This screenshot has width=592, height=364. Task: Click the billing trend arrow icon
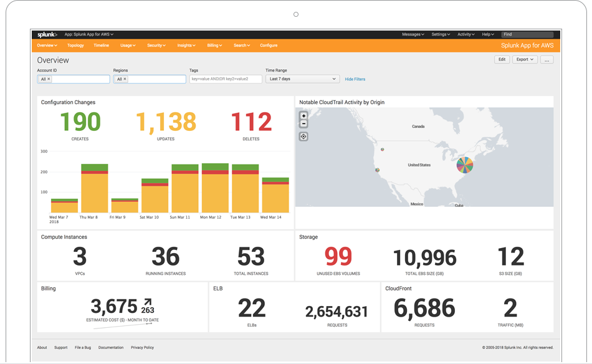pyautogui.click(x=148, y=302)
